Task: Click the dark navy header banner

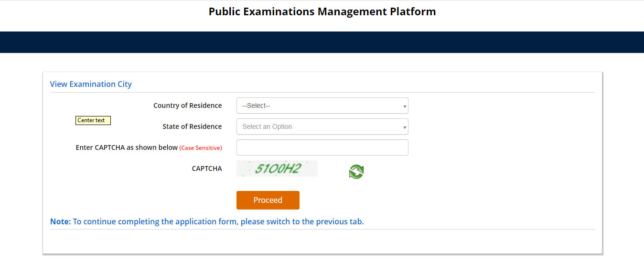Action: click(x=322, y=42)
